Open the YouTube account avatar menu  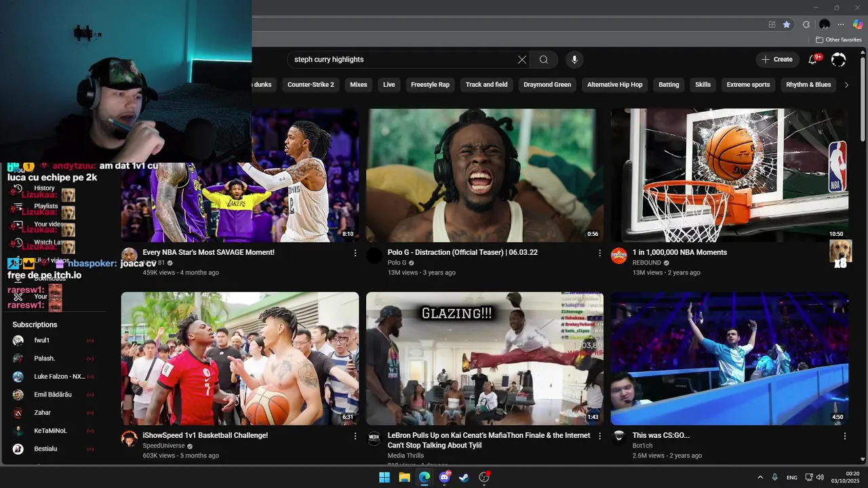pyautogui.click(x=839, y=60)
